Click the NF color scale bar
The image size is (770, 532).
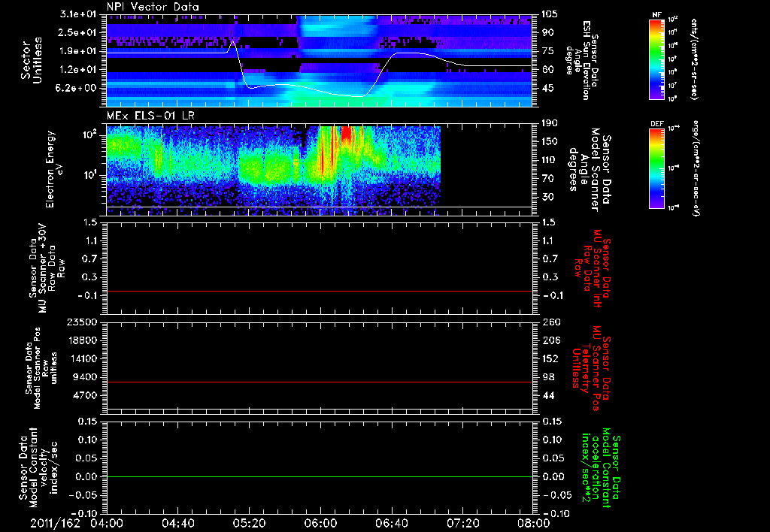coord(656,59)
